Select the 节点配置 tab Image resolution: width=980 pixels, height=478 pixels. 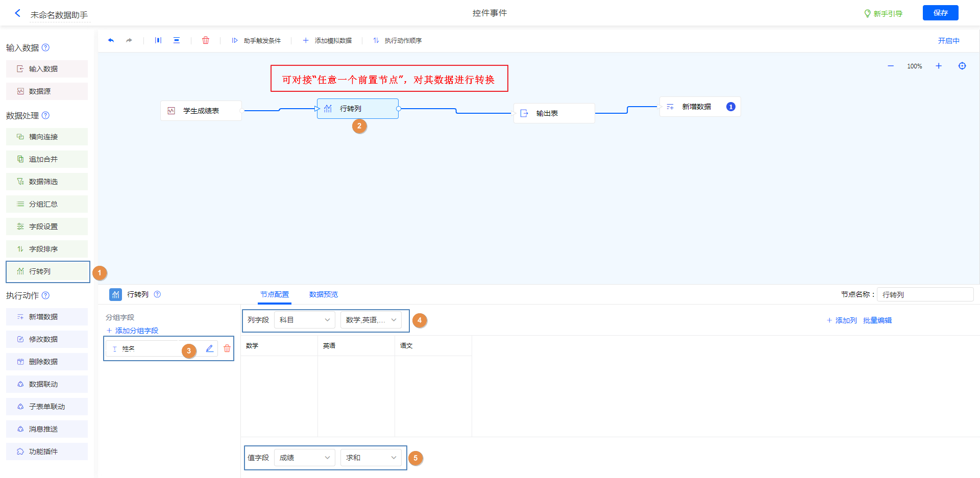pyautogui.click(x=275, y=294)
